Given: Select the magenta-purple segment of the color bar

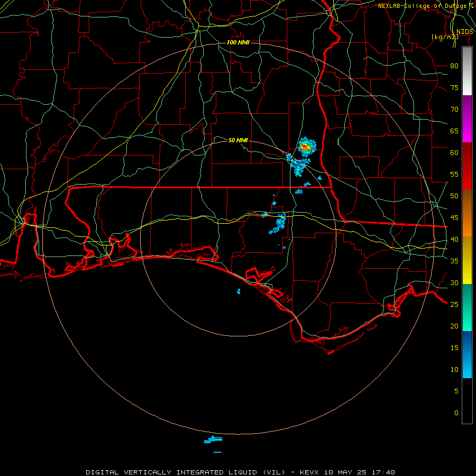Looking at the screenshot, I should point(467,119).
